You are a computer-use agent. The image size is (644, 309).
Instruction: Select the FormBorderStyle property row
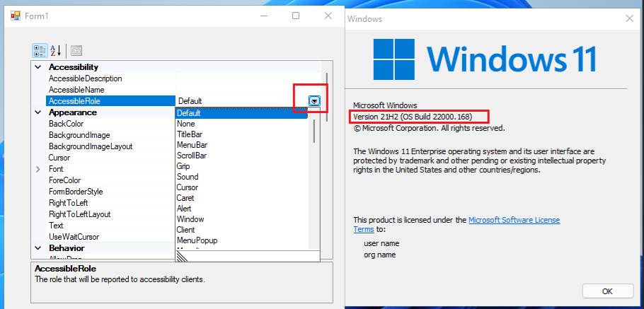[111, 192]
